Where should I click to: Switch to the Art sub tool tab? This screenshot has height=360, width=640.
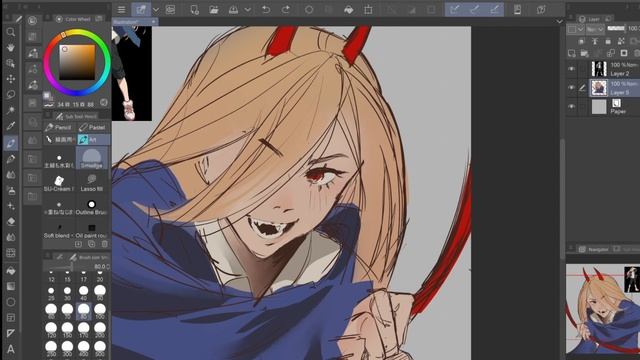(x=93, y=140)
